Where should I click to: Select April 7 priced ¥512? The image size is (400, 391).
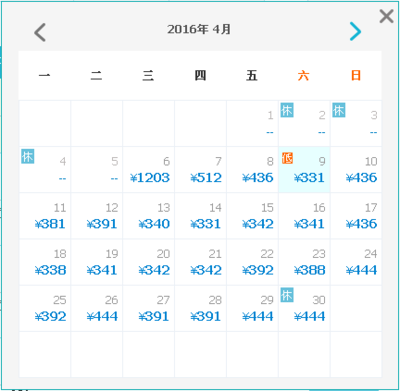click(201, 170)
